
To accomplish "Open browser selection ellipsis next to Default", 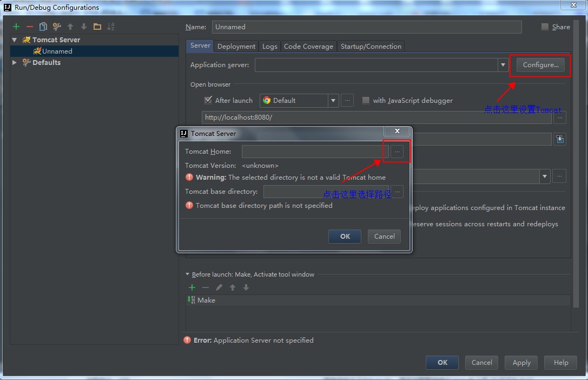I will click(x=347, y=101).
